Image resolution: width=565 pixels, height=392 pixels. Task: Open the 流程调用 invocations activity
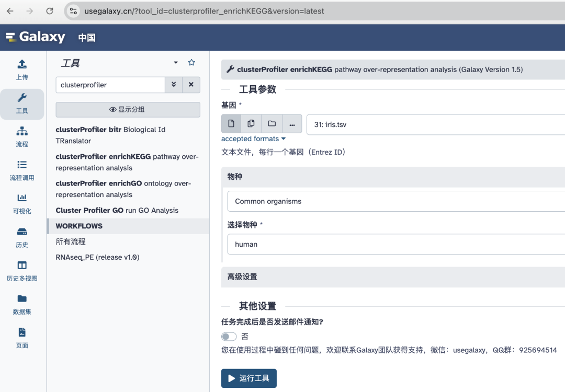coord(22,170)
